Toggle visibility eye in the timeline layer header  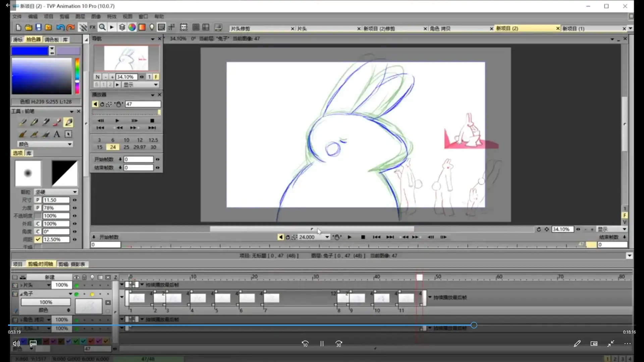(76, 277)
